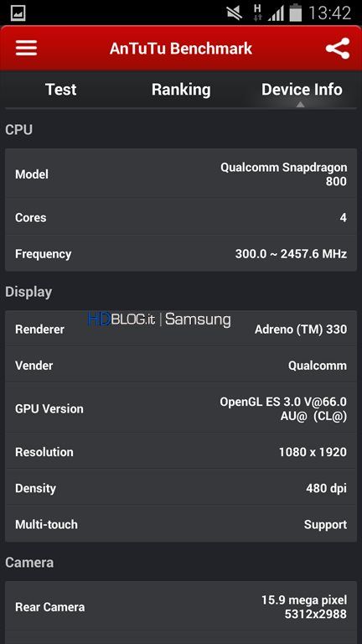This screenshot has width=362, height=644.
Task: Open the hamburger menu icon
Action: (26, 48)
